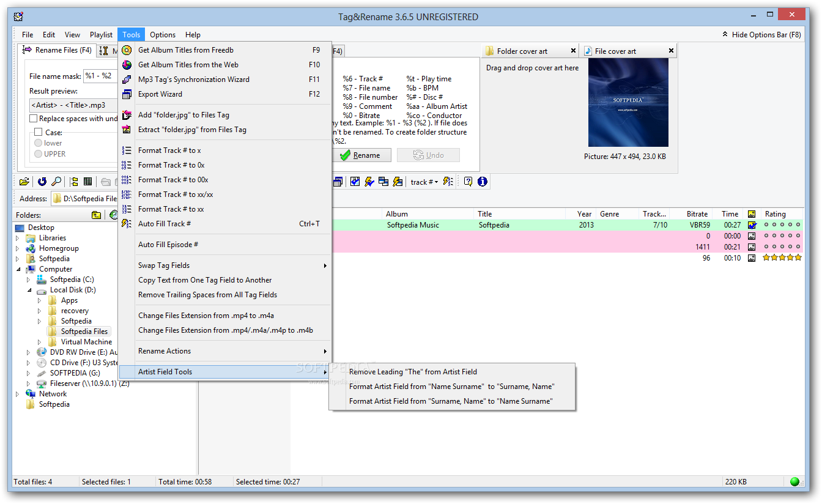The width and height of the screenshot is (822, 504).
Task: Expand the Homegroup tree node
Action: tap(18, 248)
